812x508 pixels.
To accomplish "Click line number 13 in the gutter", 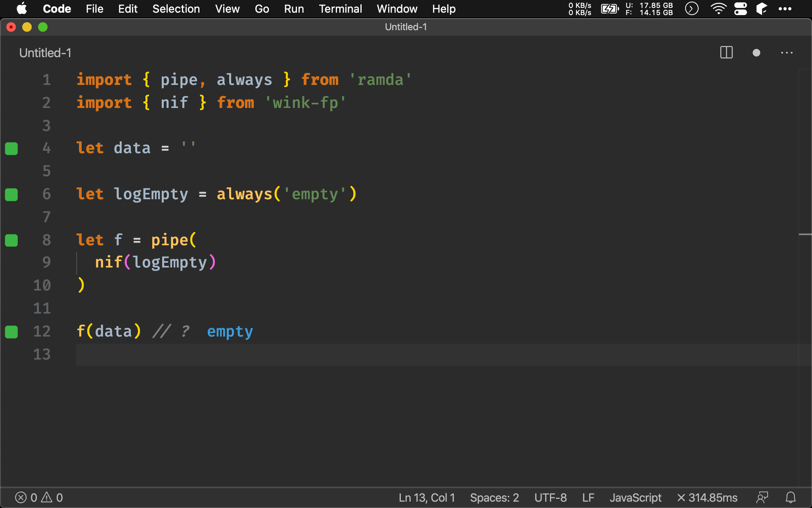I will [x=42, y=354].
